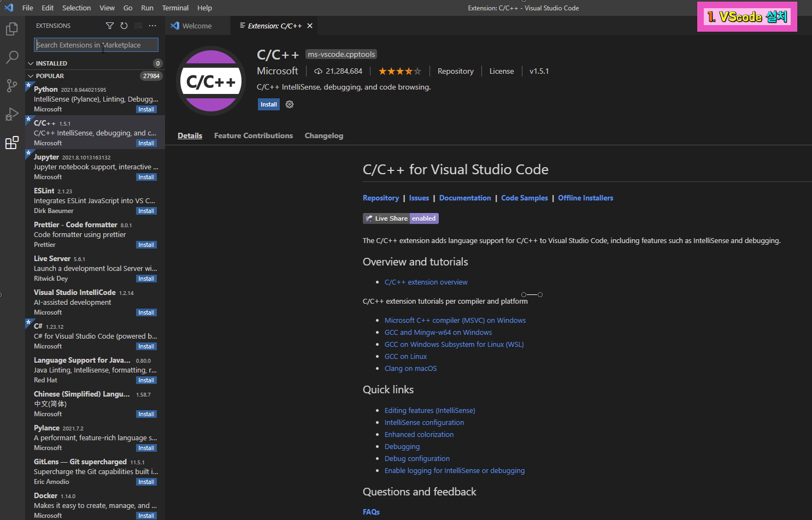This screenshot has height=520, width=812.
Task: Open the Extensions views more actions menu
Action: click(x=152, y=26)
